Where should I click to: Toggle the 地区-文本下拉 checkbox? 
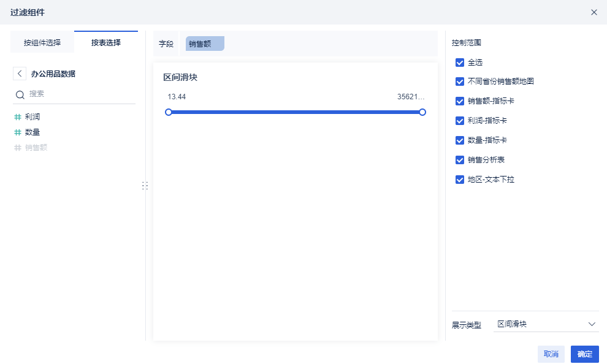coord(460,180)
